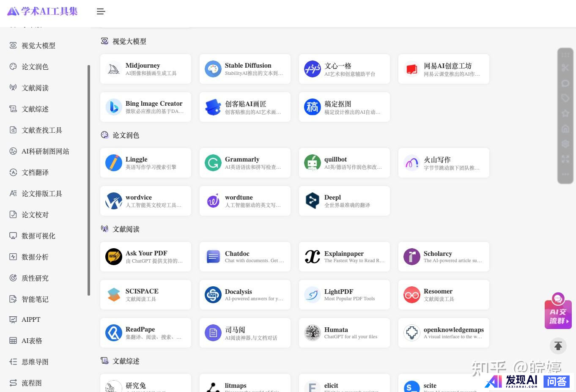The image size is (576, 392).
Task: Open the scite card
Action: click(x=444, y=383)
